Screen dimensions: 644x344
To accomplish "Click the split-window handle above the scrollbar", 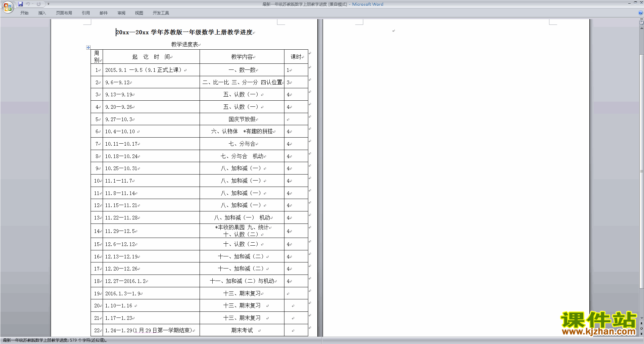I will point(641,19).
